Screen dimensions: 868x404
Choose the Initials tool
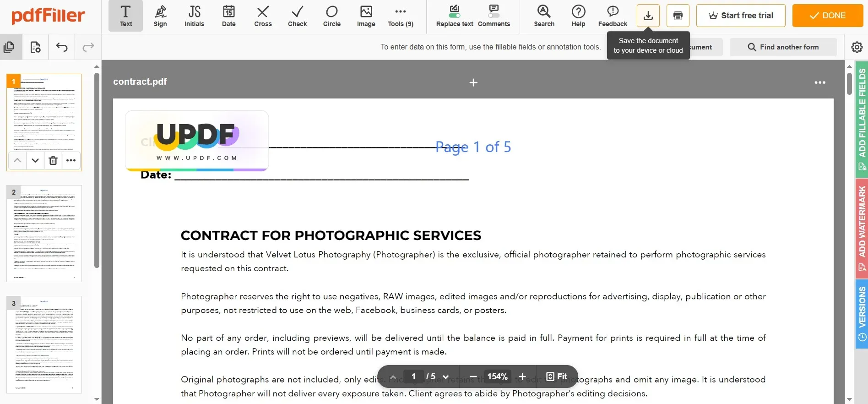click(194, 16)
